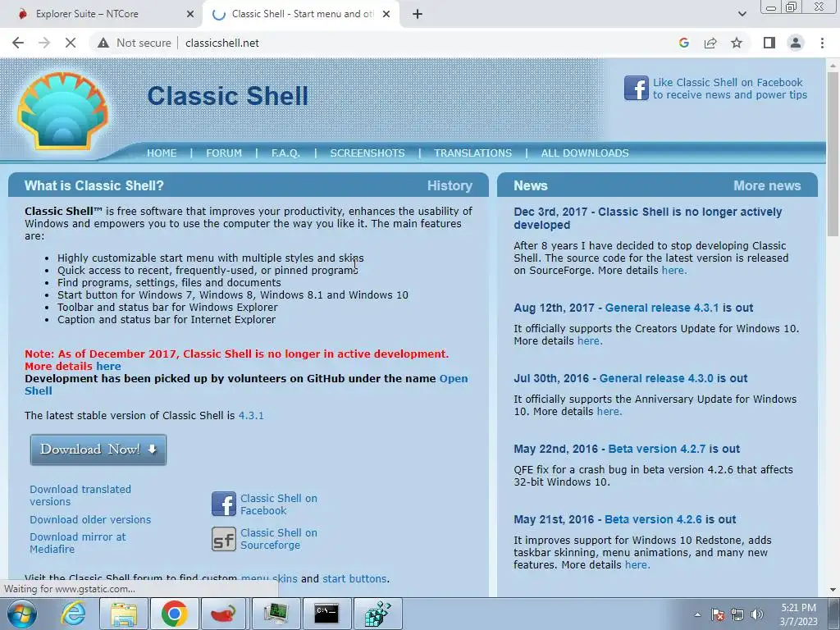Click the Download Now! button
840x630 pixels.
(x=98, y=450)
